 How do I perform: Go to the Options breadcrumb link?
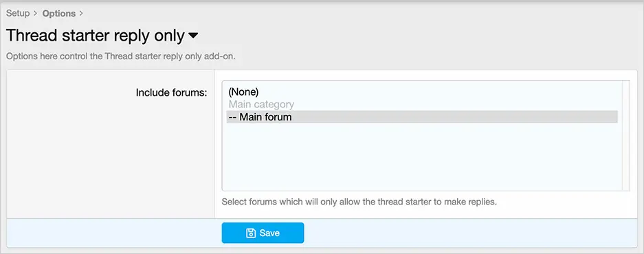(x=58, y=13)
